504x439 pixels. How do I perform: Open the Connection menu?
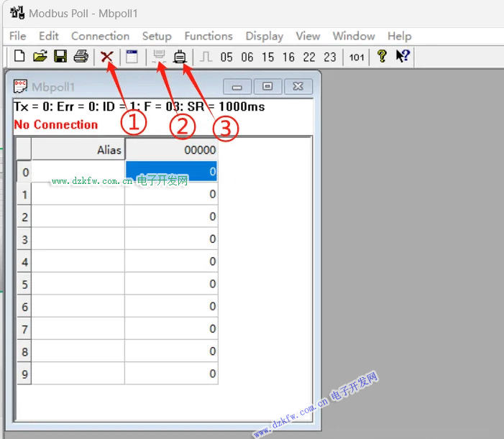[100, 36]
